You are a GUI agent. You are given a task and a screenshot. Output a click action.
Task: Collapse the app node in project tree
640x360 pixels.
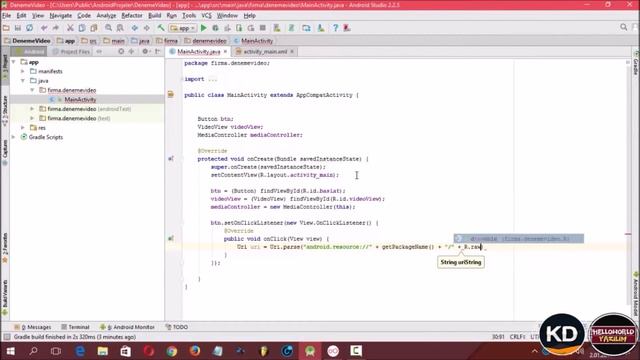(14, 62)
